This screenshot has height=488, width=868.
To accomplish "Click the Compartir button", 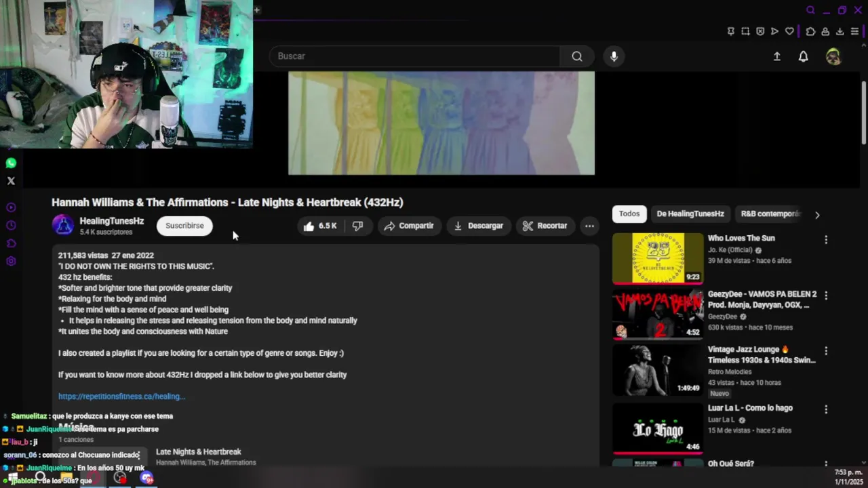I will 409,226.
